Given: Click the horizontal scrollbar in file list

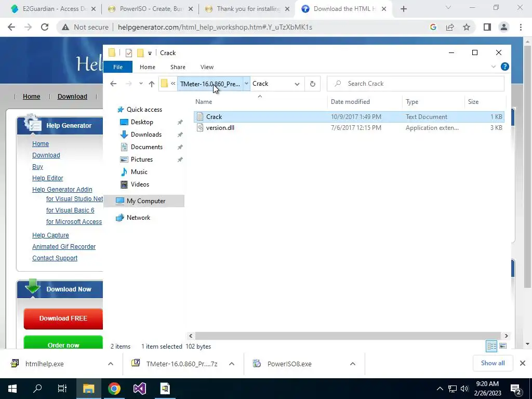Looking at the screenshot, I should (x=348, y=336).
